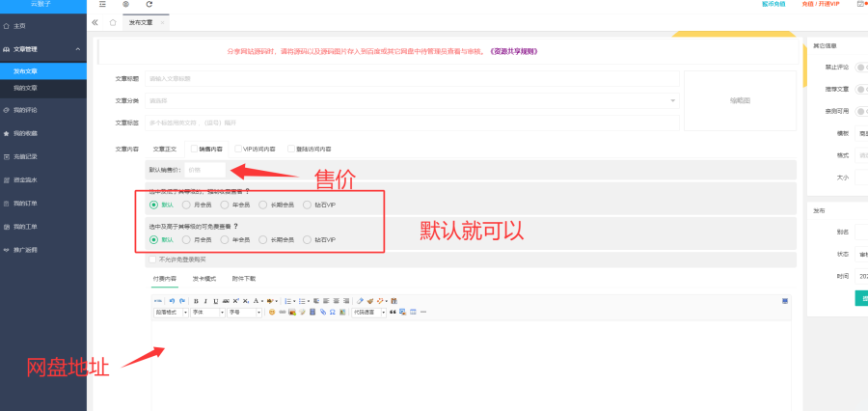The image size is (868, 411).
Task: Click the 金币充值 link
Action: coord(773,4)
